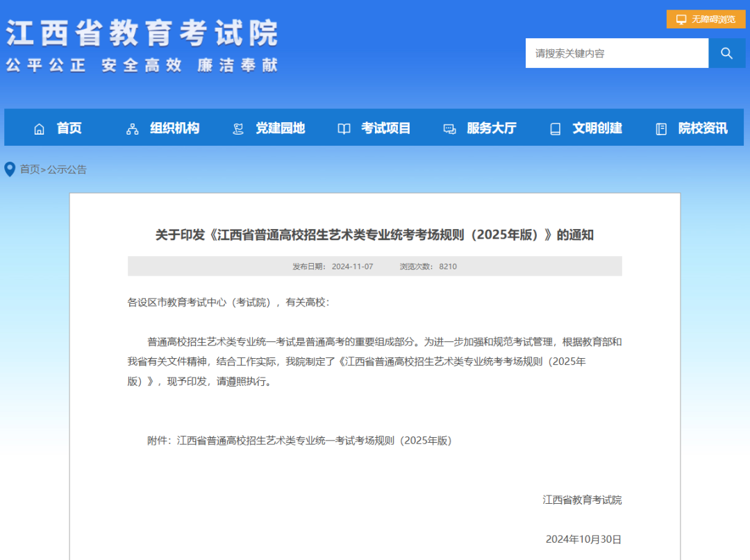Open the 首页 navigation menu item

pyautogui.click(x=69, y=128)
